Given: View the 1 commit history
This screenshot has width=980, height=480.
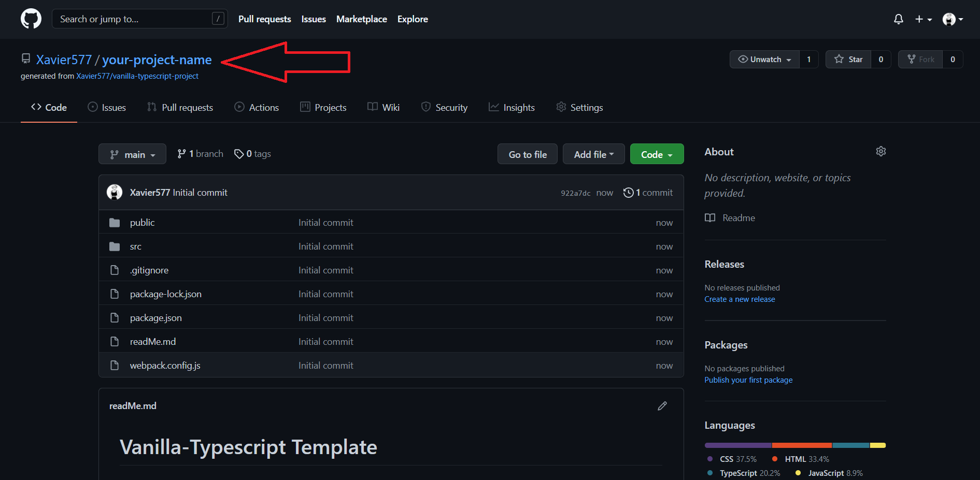Looking at the screenshot, I should [648, 193].
